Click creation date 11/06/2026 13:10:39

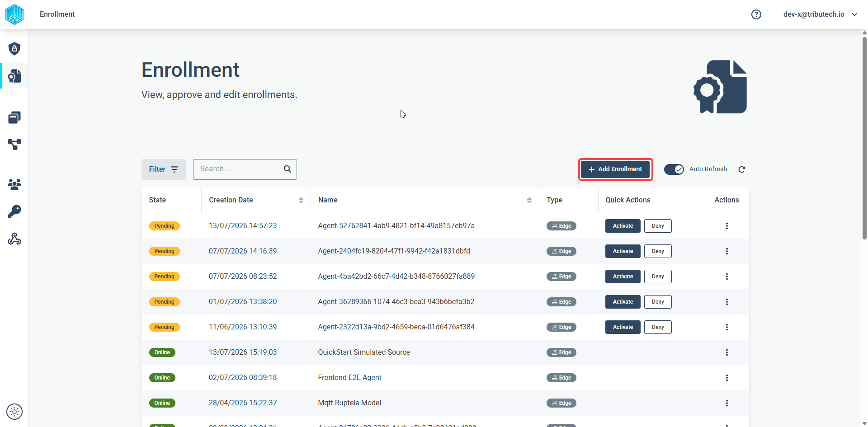243,327
